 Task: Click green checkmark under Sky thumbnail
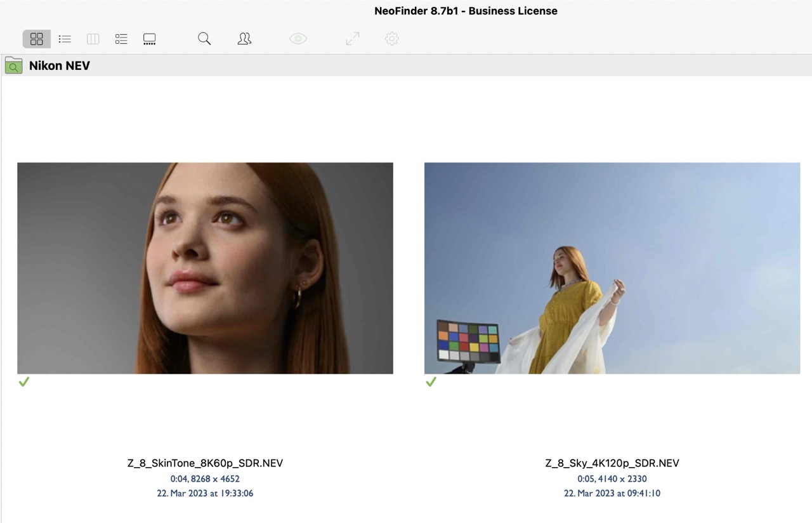pos(431,381)
